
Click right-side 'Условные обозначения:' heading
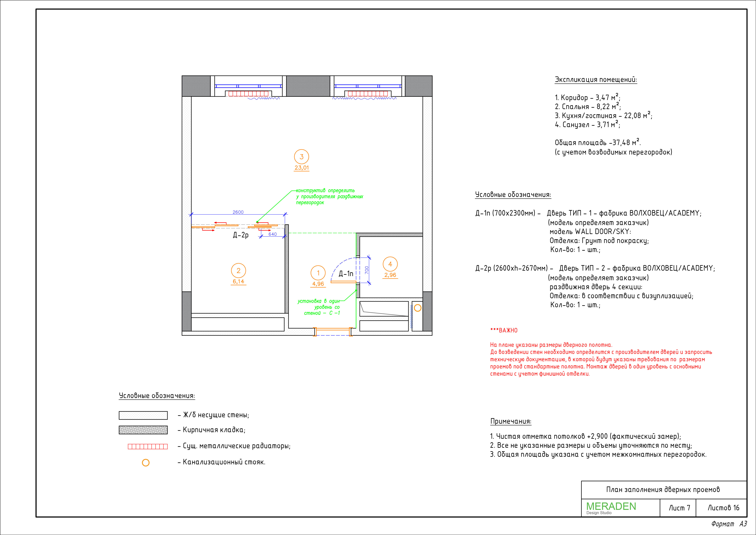click(513, 195)
